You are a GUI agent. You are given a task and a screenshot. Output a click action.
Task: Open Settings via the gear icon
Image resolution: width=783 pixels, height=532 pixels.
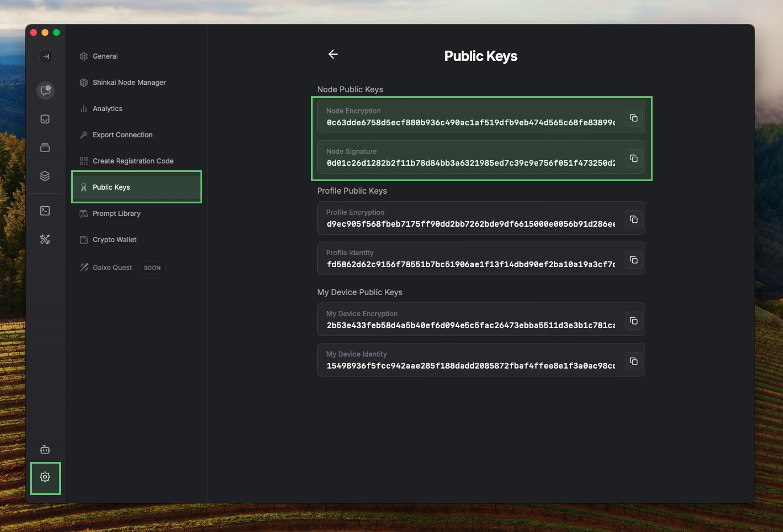pos(45,478)
